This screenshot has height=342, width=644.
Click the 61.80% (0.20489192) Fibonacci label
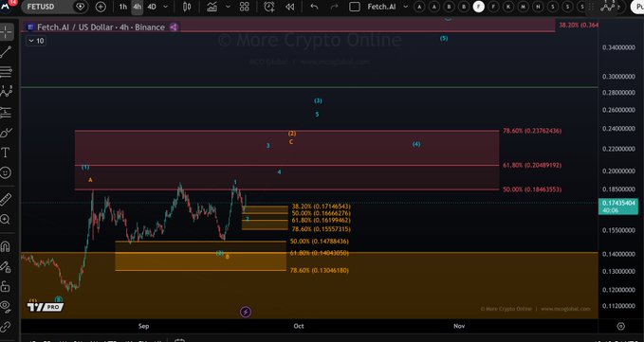[x=532, y=165]
